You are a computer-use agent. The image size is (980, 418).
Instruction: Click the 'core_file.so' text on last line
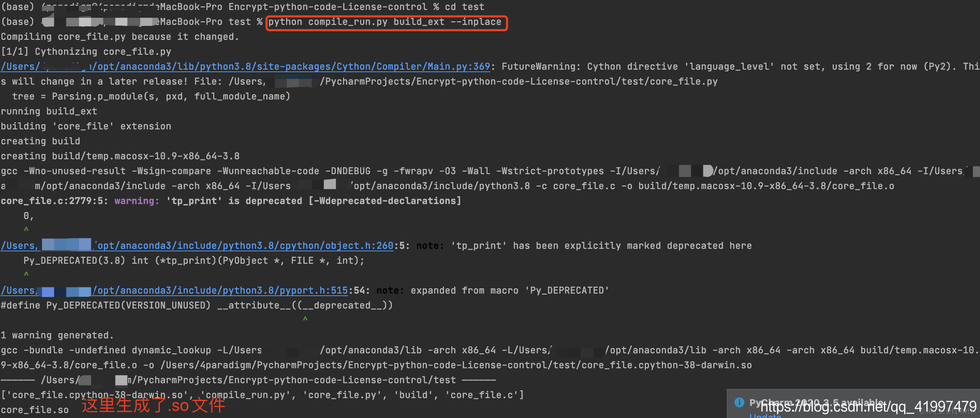pos(35,410)
